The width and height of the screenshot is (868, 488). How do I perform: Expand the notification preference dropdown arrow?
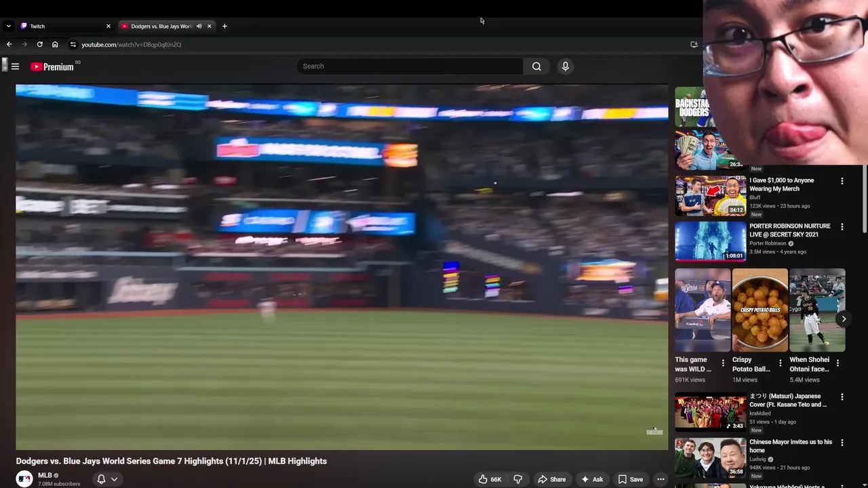click(114, 479)
